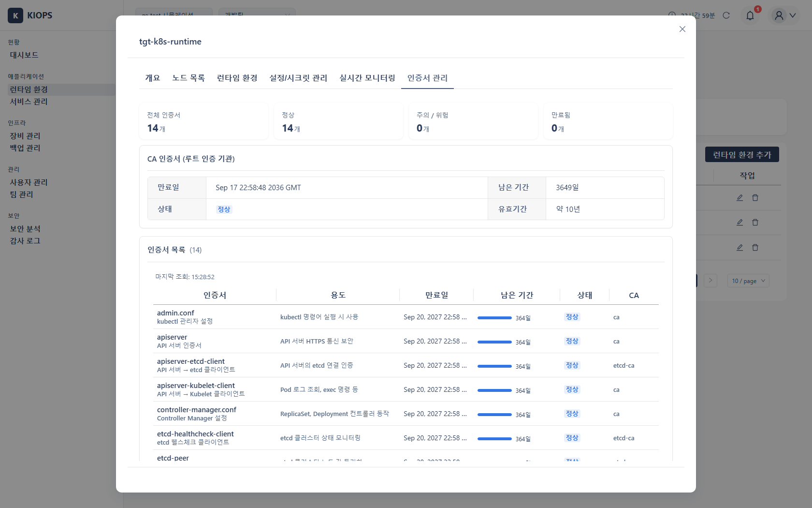This screenshot has width=812, height=508.
Task: Click edit pencil in first background row
Action: (739, 197)
